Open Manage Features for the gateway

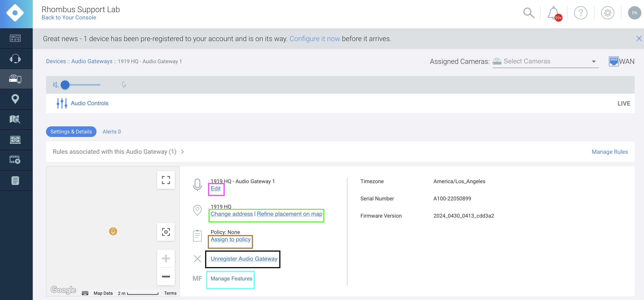click(x=231, y=279)
